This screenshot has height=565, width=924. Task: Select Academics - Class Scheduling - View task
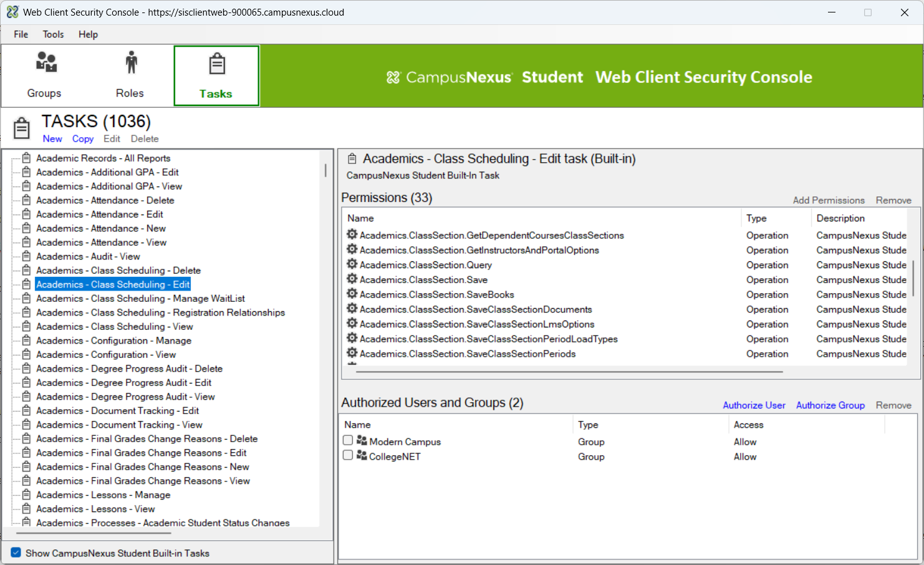114,327
